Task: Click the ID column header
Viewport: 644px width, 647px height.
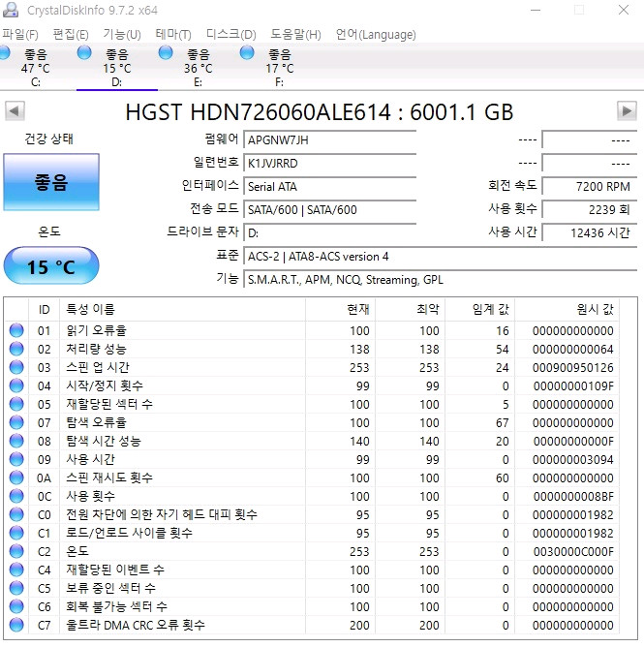Action: point(45,310)
